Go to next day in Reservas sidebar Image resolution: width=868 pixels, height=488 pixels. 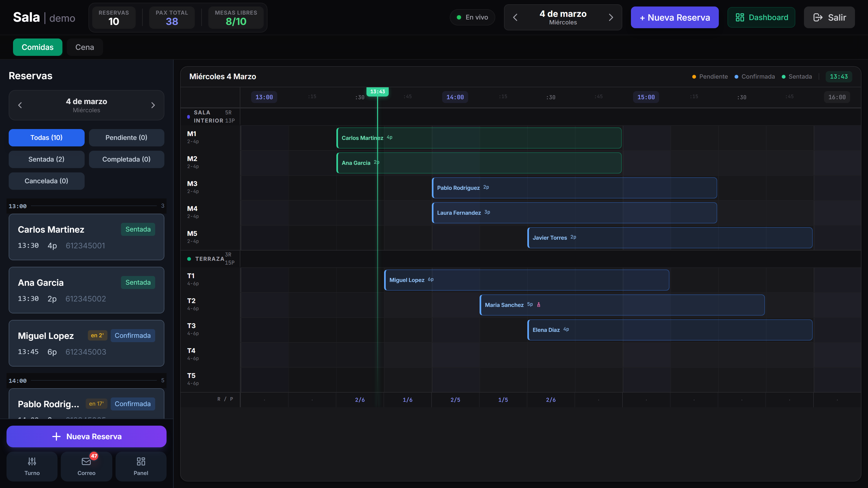tap(153, 105)
